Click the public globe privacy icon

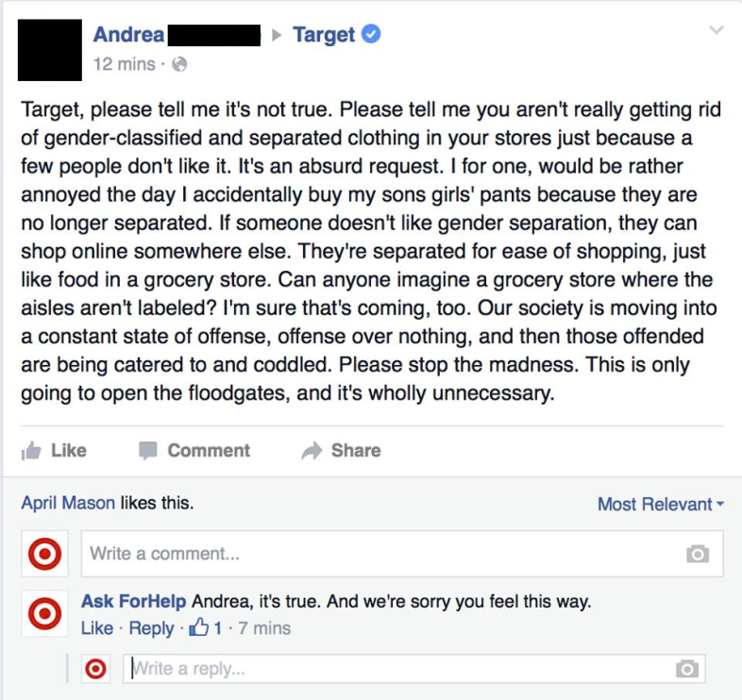179,64
